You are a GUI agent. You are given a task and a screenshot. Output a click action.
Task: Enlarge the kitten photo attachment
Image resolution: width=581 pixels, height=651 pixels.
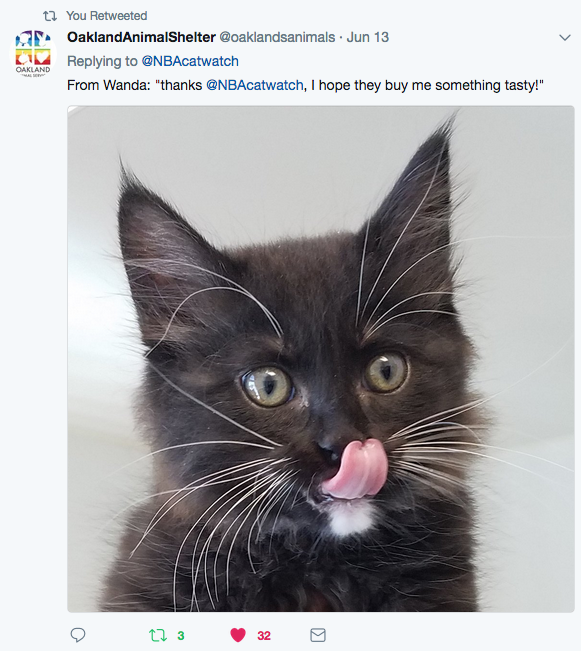(x=321, y=359)
